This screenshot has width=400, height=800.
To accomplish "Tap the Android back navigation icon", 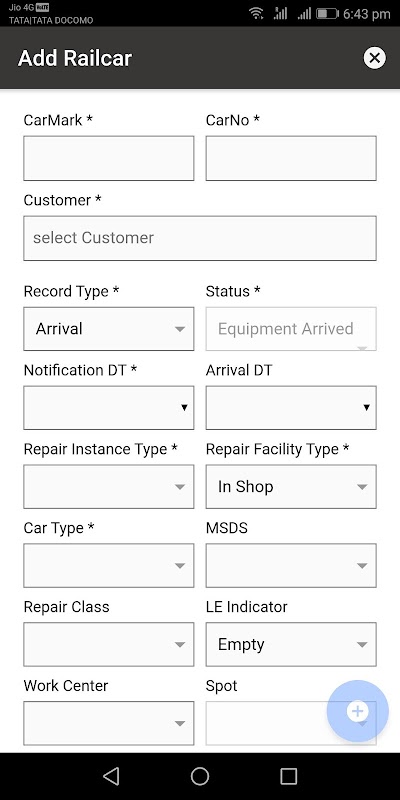I will coord(111,776).
